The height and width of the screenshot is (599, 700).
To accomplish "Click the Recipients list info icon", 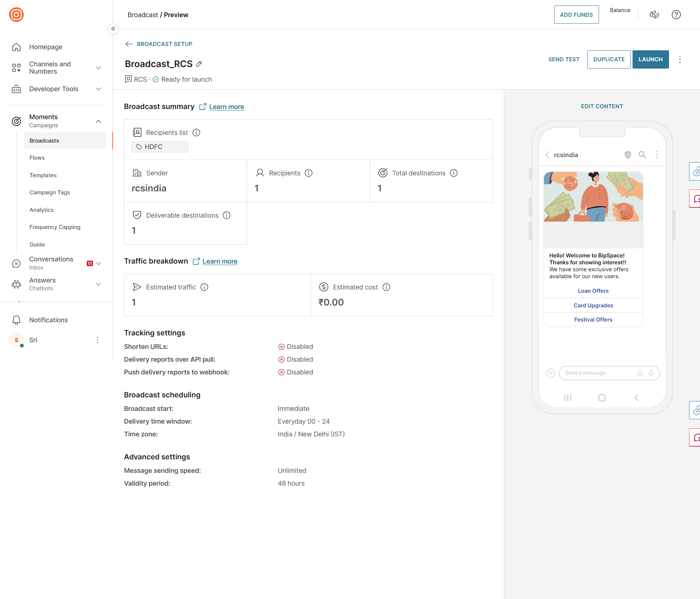I will [196, 132].
